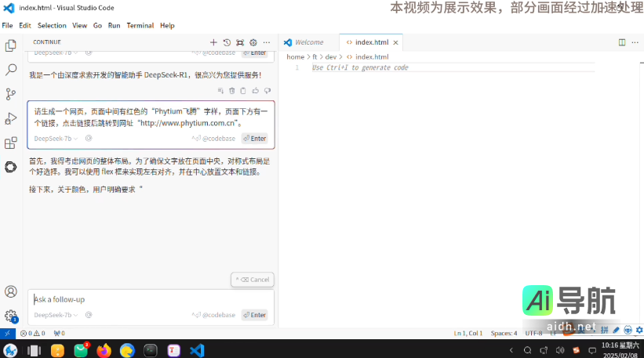Open Run and Debug view
This screenshot has width=644, height=358.
[11, 118]
